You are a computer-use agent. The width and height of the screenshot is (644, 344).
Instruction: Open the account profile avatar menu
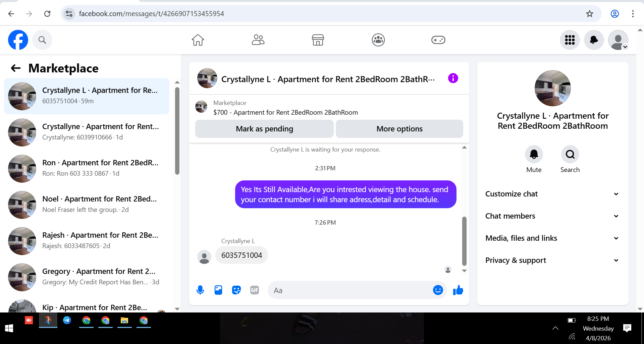(618, 40)
